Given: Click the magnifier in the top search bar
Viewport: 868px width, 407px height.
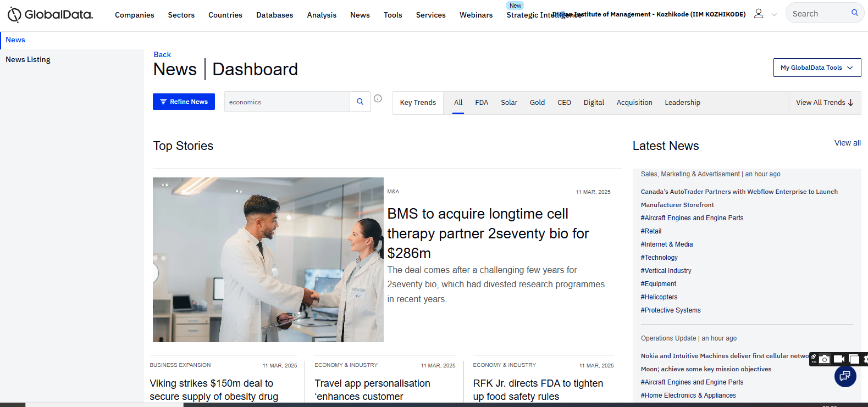Looking at the screenshot, I should [x=854, y=13].
